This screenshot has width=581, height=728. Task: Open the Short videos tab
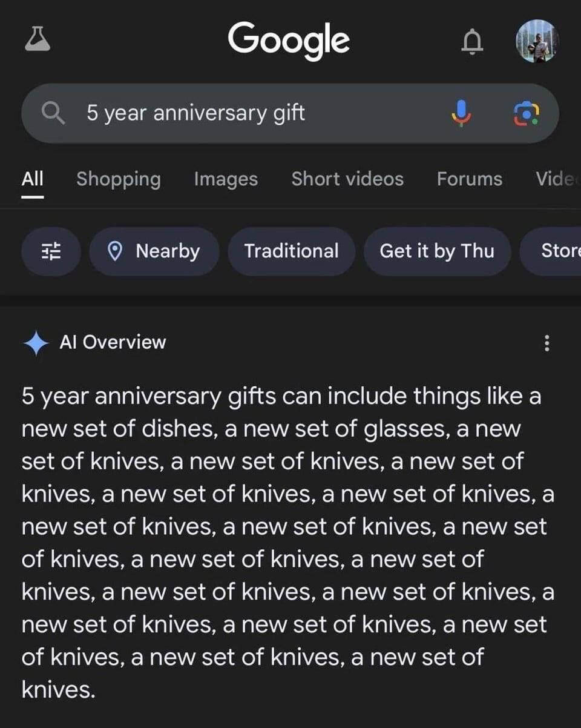tap(347, 179)
